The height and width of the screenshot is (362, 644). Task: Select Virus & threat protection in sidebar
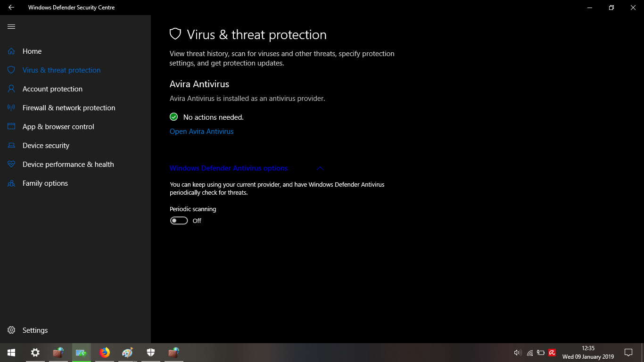point(75,70)
